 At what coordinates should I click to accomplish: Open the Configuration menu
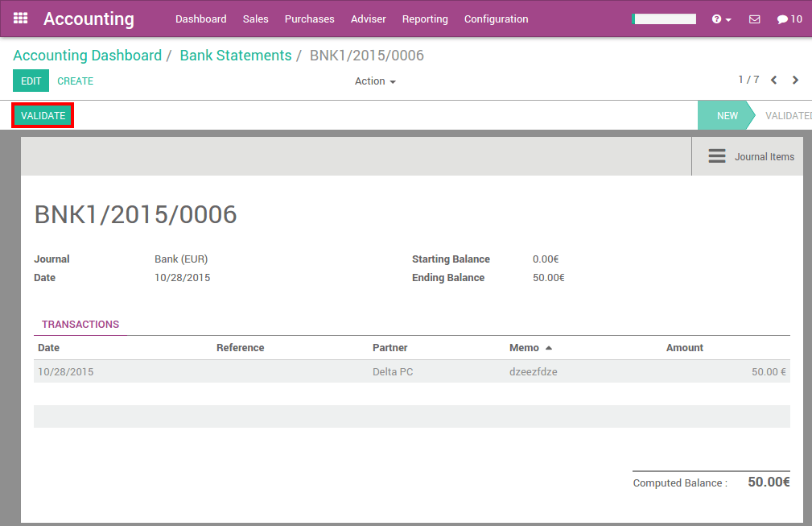coord(496,19)
